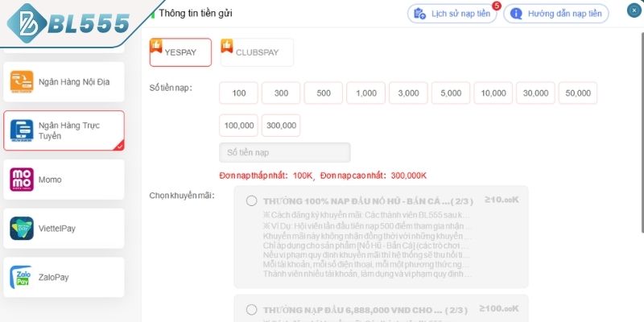Choose the 5,000 deposit amount

tap(451, 93)
